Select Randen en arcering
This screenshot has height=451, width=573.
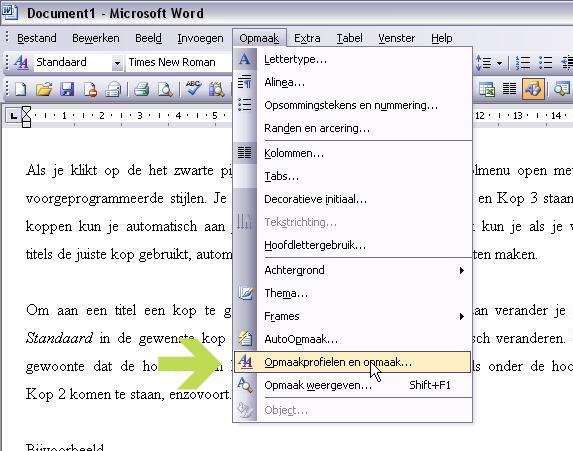353,128
